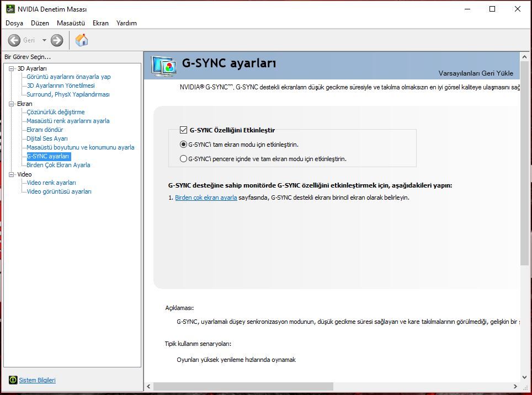Select Çözünürlük değiştirme
This screenshot has width=532, height=395.
pyautogui.click(x=56, y=112)
